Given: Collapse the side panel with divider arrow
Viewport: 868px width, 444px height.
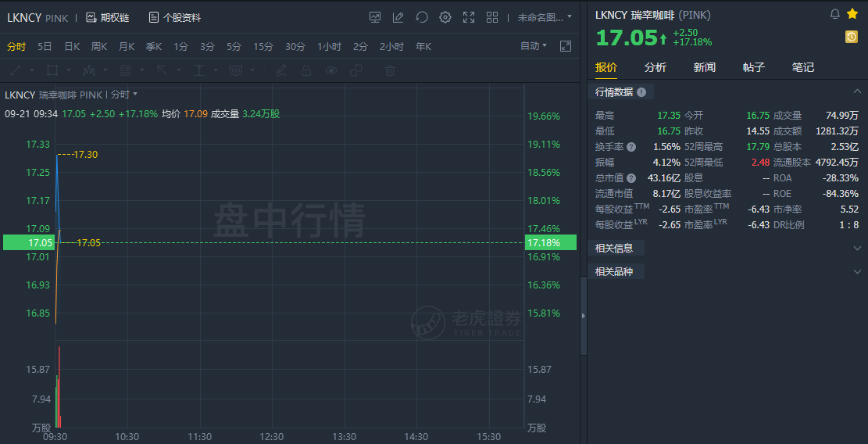Looking at the screenshot, I should point(584,316).
